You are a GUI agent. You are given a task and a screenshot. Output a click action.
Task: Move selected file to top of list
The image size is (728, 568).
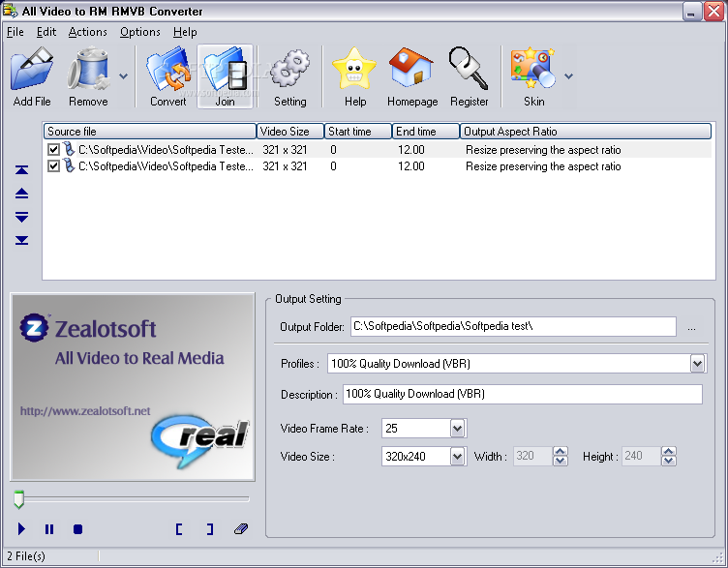click(x=22, y=170)
